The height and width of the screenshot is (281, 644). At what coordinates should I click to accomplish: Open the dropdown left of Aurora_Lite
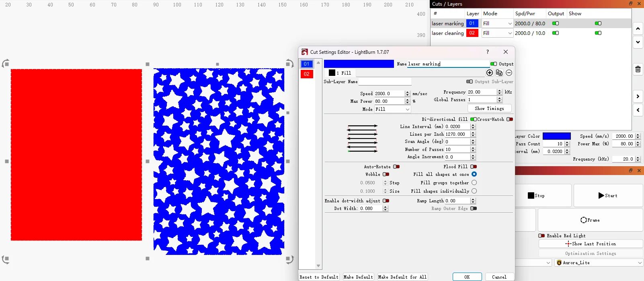(534, 263)
